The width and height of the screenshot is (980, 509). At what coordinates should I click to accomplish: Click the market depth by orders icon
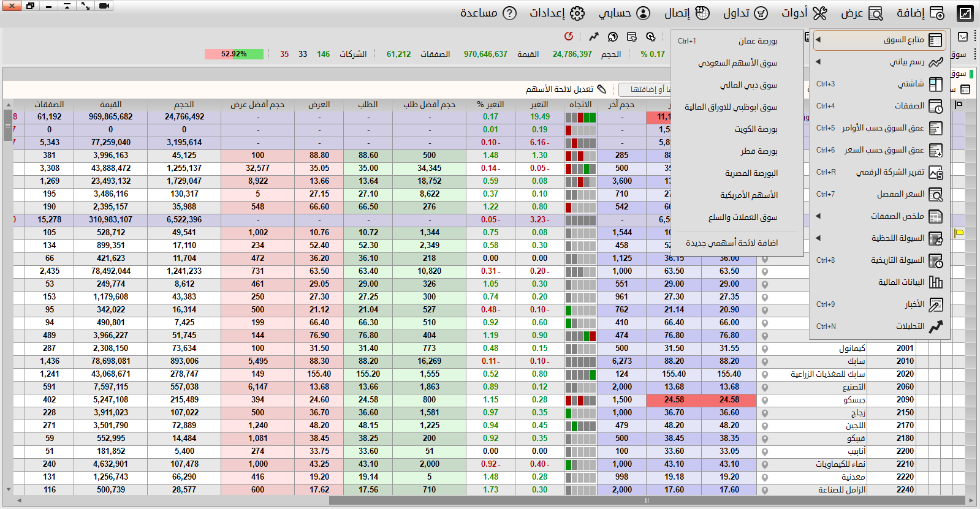point(936,128)
